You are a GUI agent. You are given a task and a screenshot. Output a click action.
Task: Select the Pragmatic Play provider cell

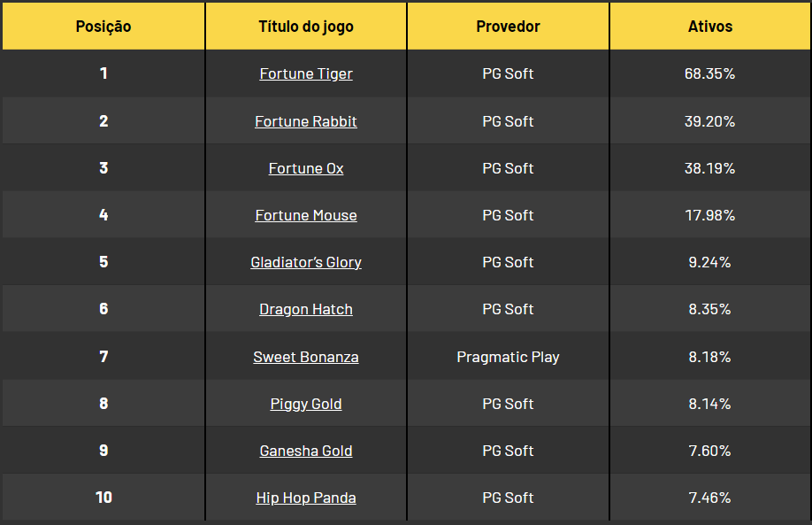coord(508,356)
